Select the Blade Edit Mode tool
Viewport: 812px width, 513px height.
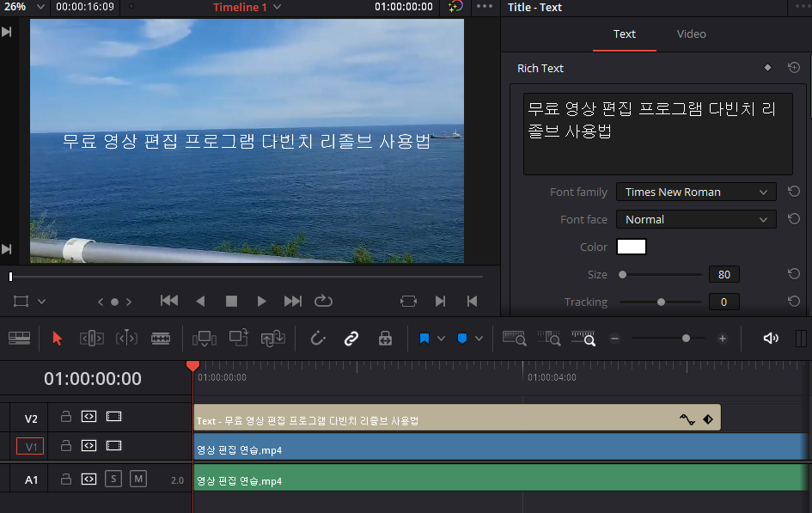(161, 339)
